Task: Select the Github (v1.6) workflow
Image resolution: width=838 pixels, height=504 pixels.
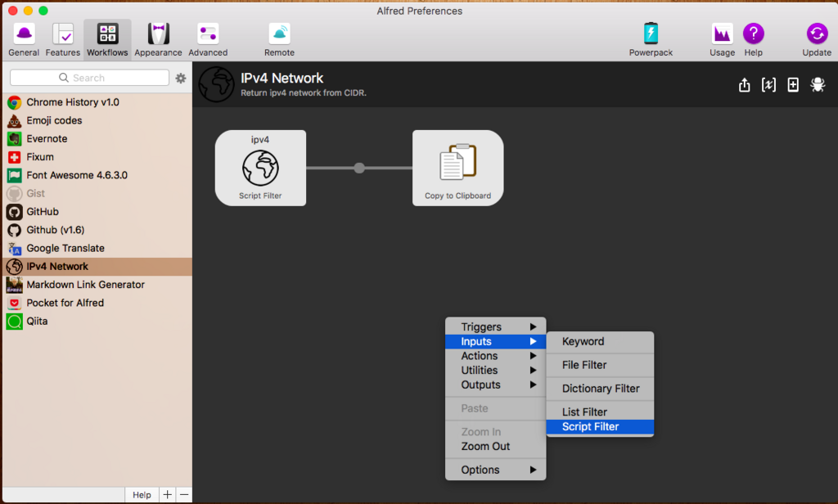Action: pos(97,230)
